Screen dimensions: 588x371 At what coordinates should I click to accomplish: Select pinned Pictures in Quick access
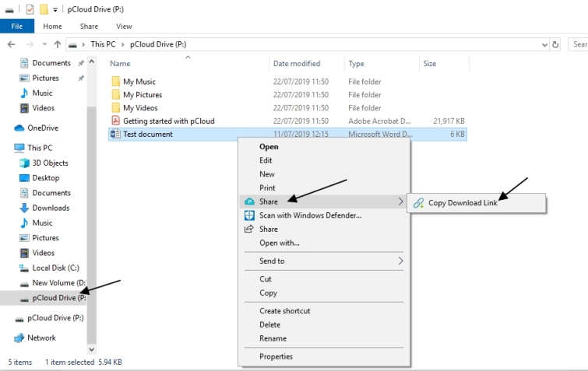pyautogui.click(x=45, y=78)
